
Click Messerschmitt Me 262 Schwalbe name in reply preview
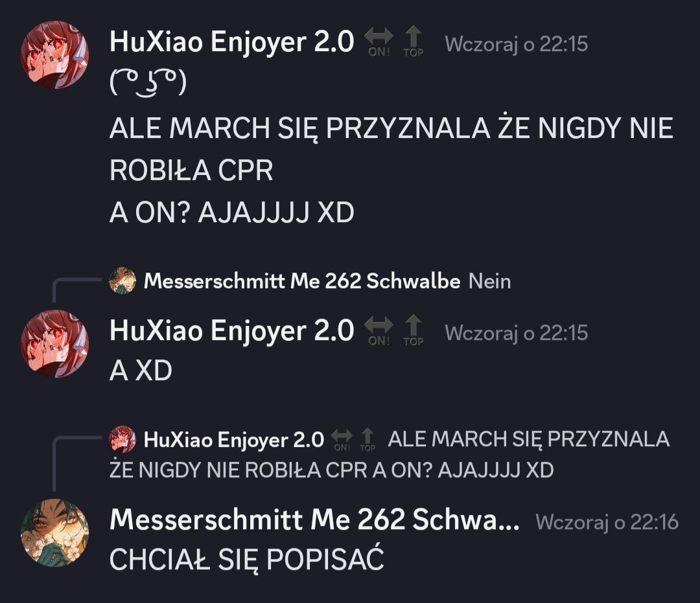pyautogui.click(x=302, y=281)
